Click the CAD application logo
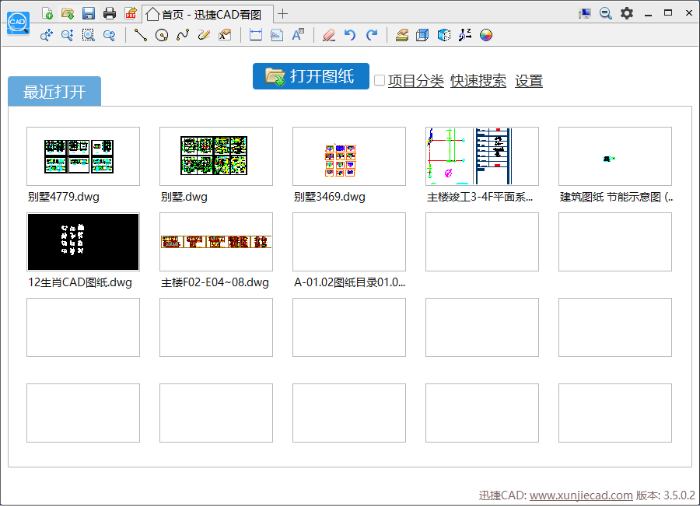 (x=18, y=23)
